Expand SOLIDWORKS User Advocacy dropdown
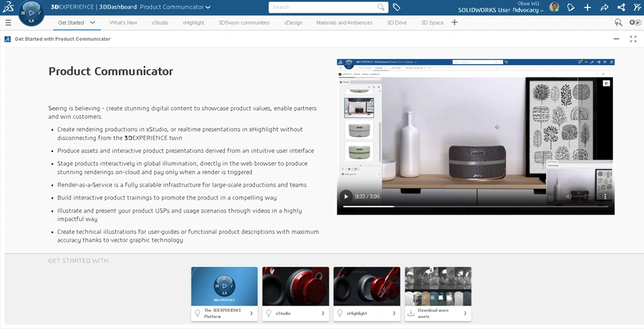The image size is (644, 329). coord(542,10)
